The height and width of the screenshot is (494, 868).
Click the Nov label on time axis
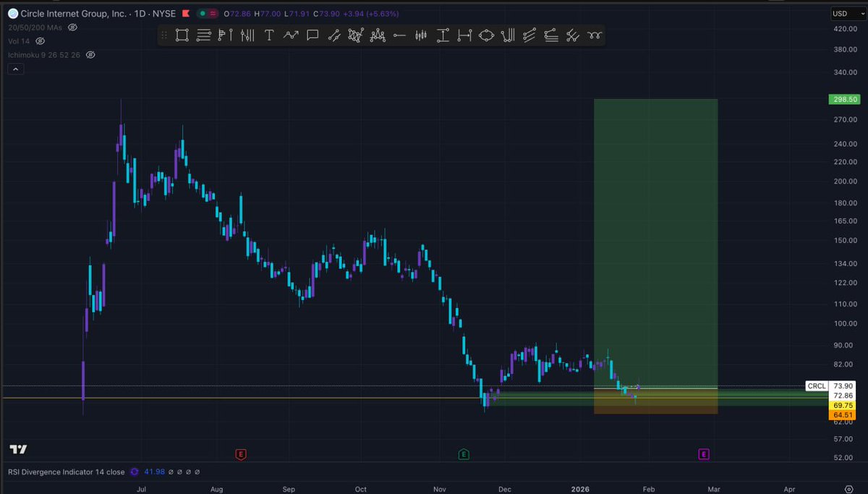click(439, 489)
